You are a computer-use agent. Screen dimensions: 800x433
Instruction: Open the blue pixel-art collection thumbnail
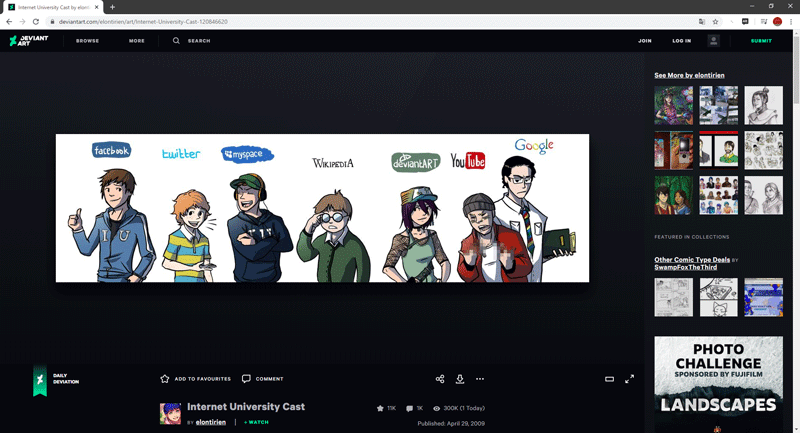coord(763,297)
